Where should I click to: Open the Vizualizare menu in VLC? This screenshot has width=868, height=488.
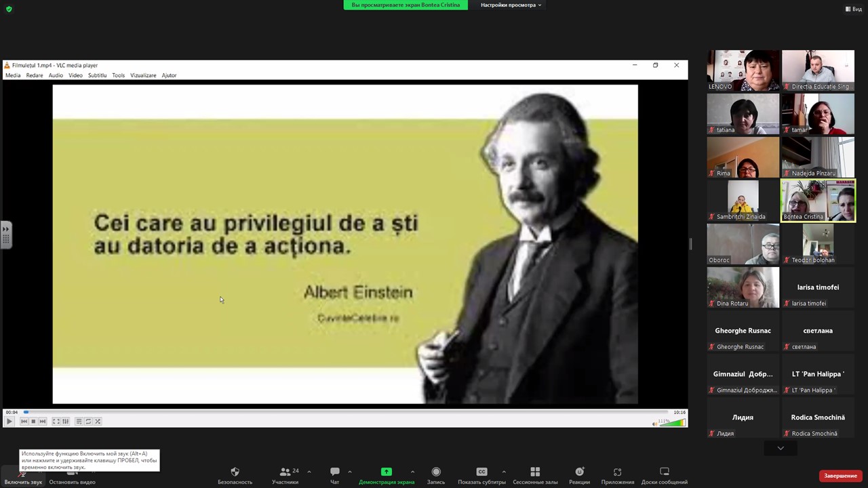(x=143, y=75)
